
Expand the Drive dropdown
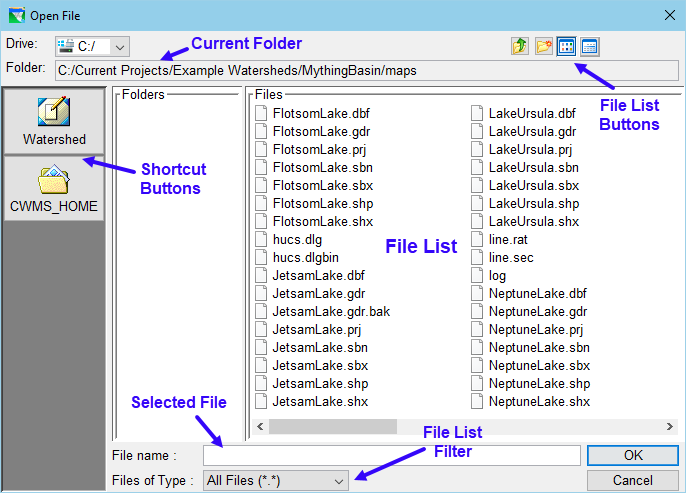(x=120, y=46)
